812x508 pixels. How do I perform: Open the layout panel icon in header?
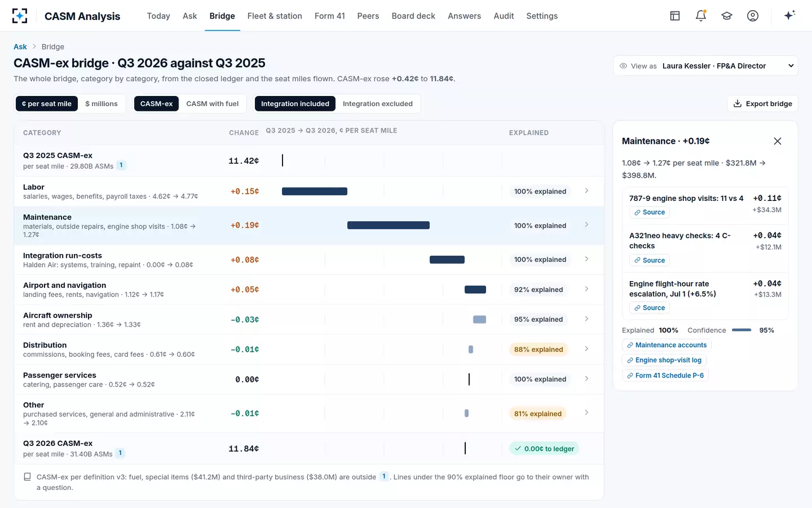click(x=675, y=16)
